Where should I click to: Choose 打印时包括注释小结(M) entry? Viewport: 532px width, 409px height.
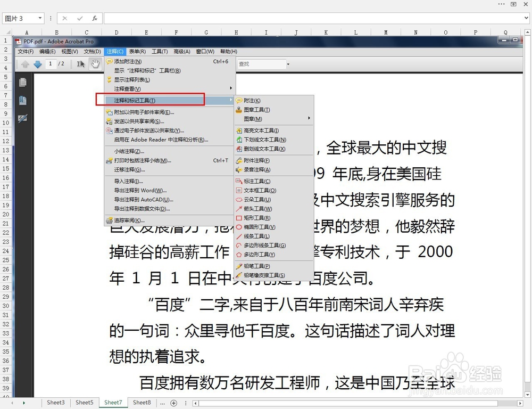click(169, 160)
